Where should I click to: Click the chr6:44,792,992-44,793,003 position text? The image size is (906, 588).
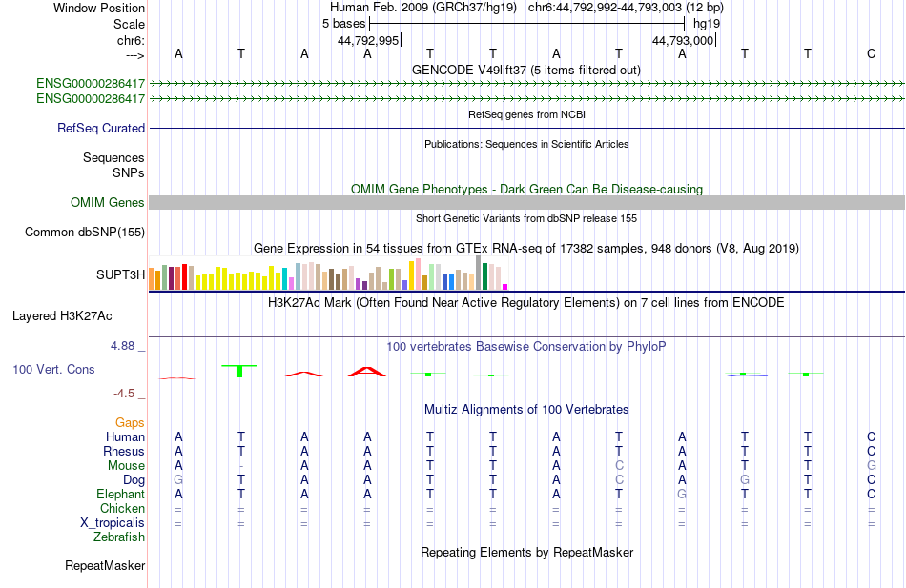coord(626,8)
